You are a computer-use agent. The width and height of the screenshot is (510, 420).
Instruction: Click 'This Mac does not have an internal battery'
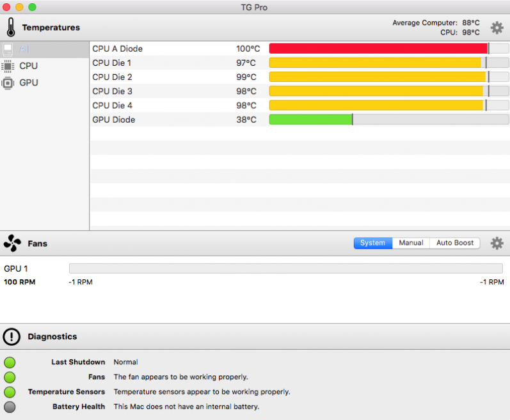point(186,407)
